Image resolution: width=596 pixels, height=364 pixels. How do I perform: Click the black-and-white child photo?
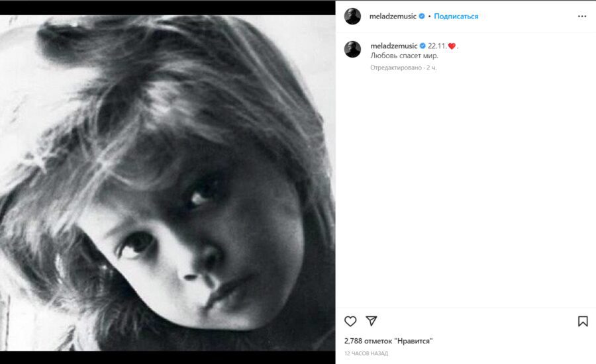click(167, 182)
